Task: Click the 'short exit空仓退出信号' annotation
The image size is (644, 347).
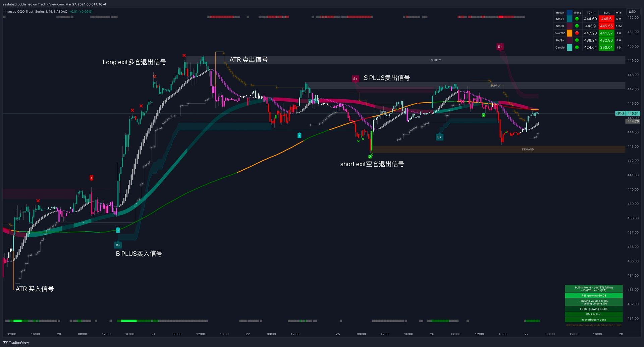Action: [x=372, y=164]
